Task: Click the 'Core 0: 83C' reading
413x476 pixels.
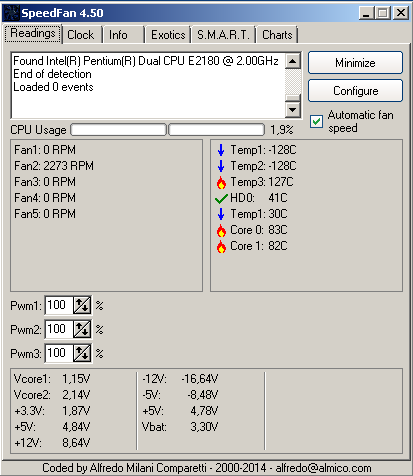Action: click(259, 230)
